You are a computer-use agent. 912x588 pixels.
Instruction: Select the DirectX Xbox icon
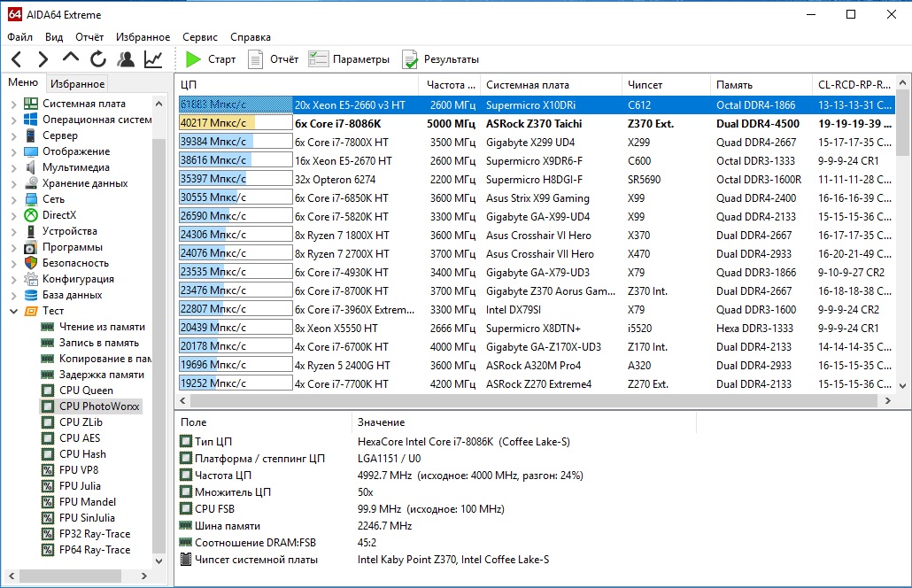(x=31, y=215)
